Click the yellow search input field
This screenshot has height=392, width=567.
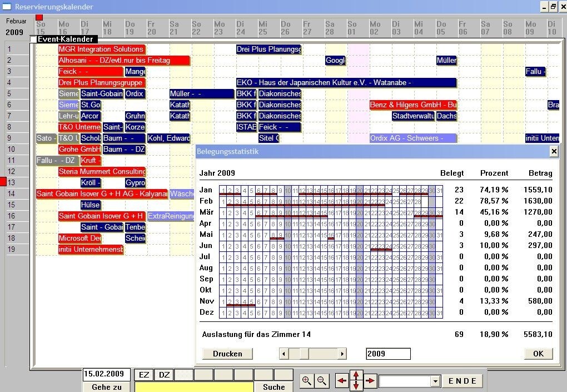194,387
